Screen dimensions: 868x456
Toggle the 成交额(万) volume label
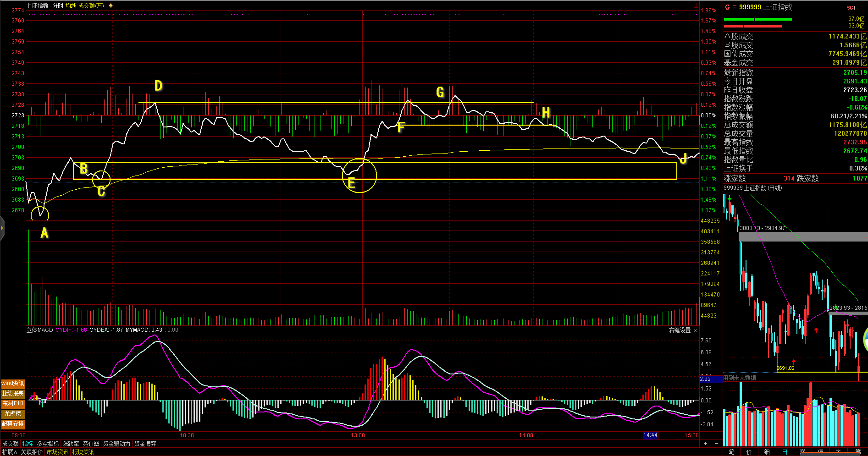pos(91,5)
